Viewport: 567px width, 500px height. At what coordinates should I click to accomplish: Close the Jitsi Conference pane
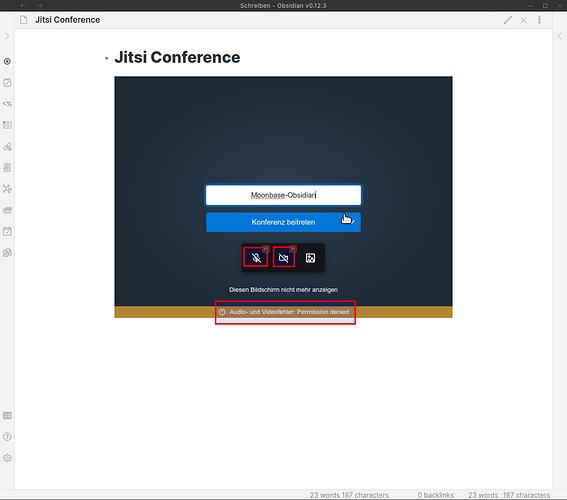point(523,20)
